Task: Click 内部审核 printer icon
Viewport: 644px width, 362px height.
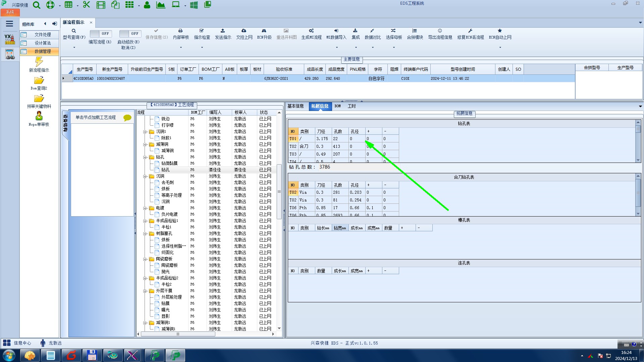Action: point(180,31)
